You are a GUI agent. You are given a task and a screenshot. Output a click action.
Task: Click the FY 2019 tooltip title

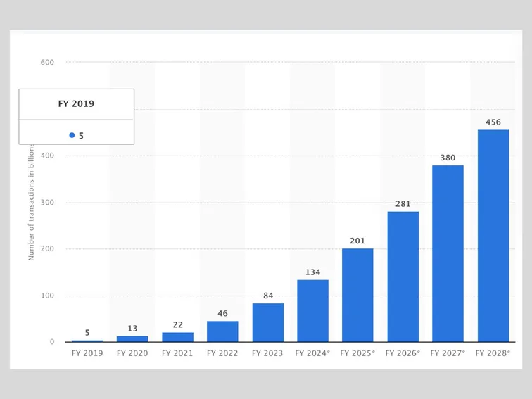point(76,104)
